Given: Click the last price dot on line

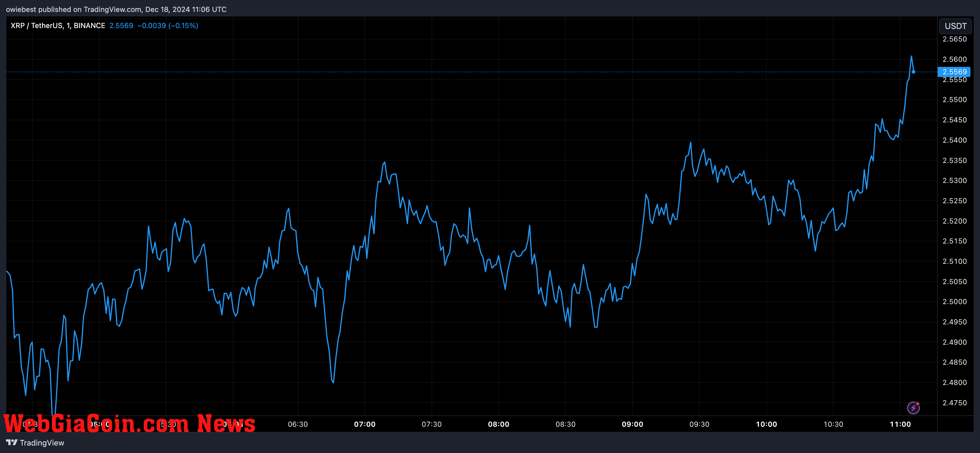Looking at the screenshot, I should tap(913, 72).
